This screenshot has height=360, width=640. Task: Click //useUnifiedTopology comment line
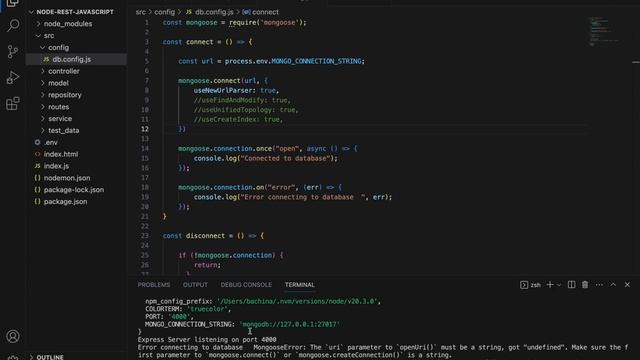coord(246,110)
